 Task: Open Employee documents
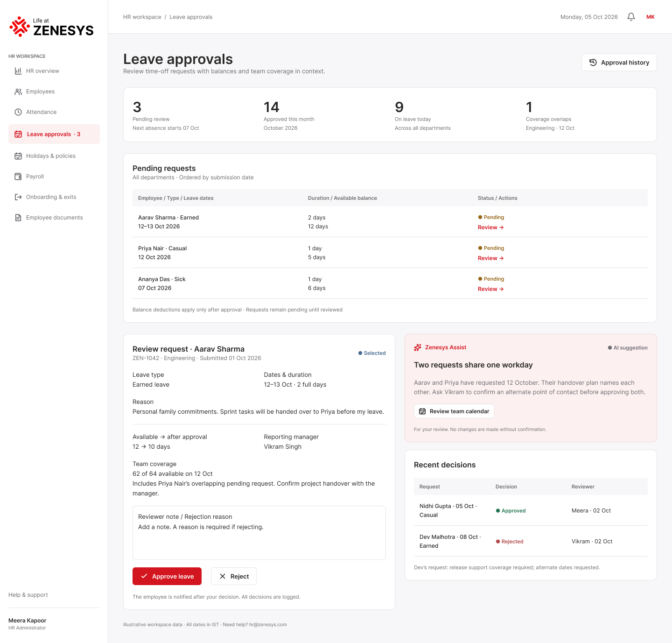[54, 218]
